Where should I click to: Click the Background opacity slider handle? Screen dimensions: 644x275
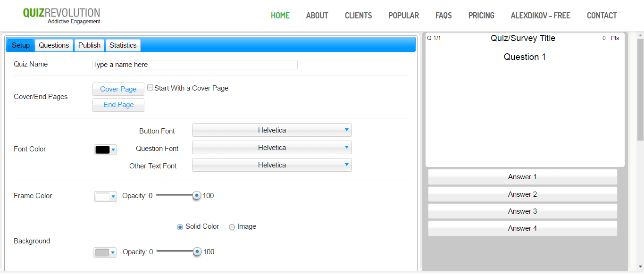pos(197,252)
